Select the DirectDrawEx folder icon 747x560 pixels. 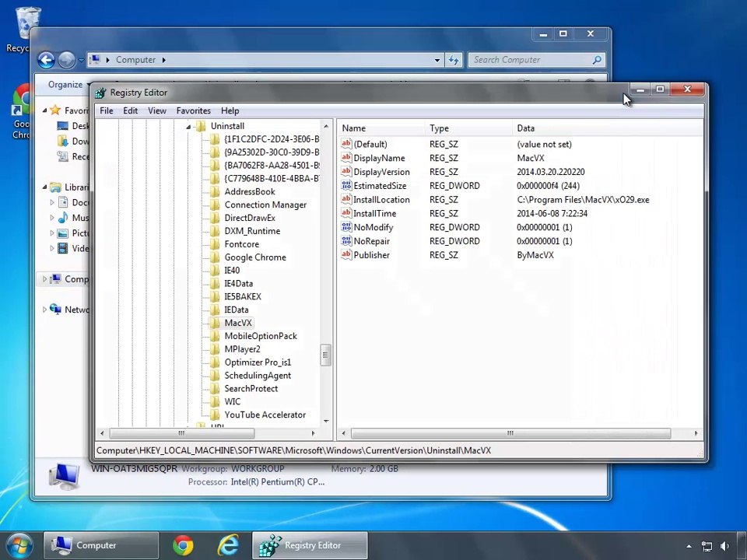215,218
